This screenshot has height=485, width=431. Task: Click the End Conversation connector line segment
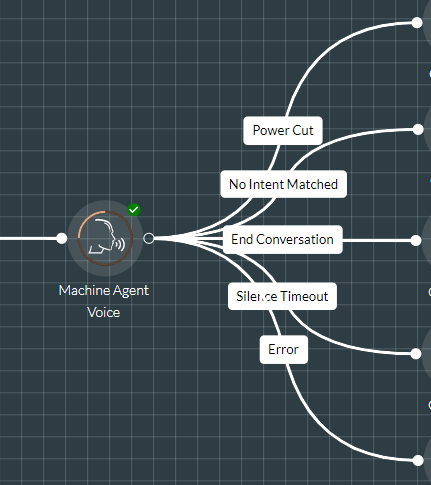377,240
